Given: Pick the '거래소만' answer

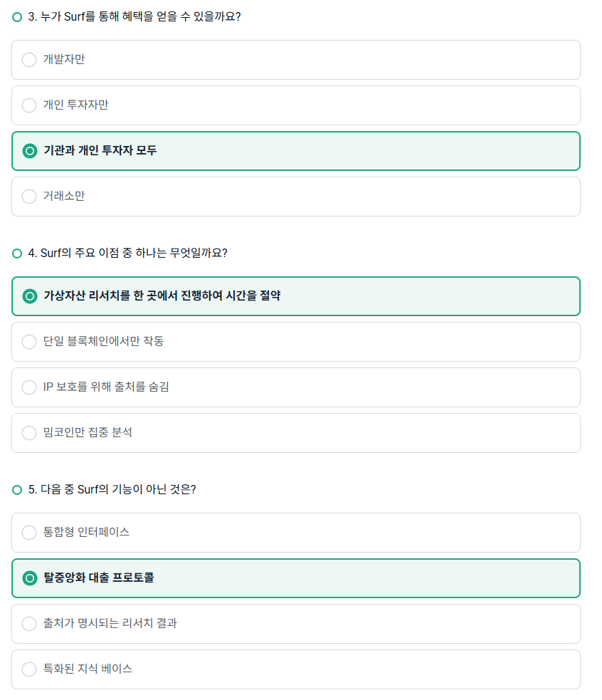Looking at the screenshot, I should click(296, 197).
